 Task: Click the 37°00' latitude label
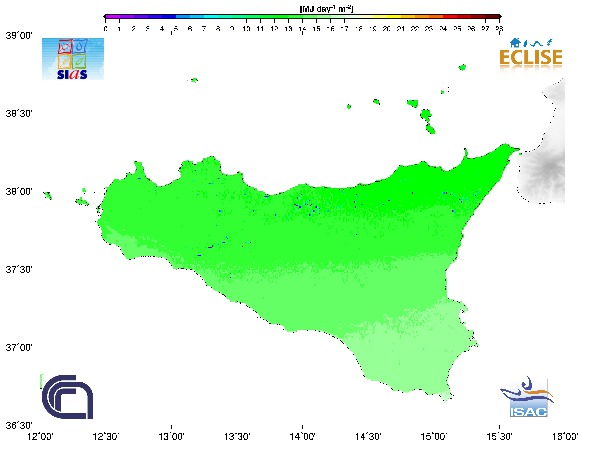pos(19,347)
